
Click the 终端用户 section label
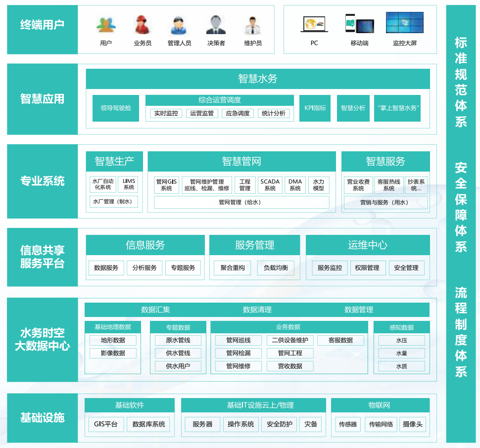point(43,29)
